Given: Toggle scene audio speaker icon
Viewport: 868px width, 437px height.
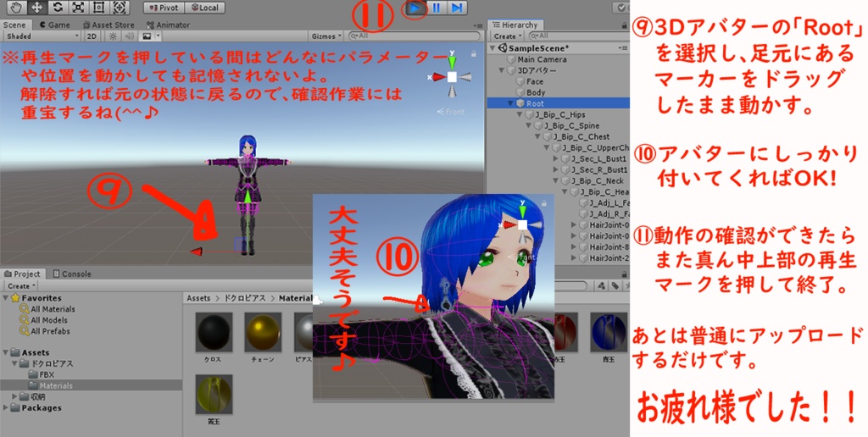Looking at the screenshot, I should 130,36.
